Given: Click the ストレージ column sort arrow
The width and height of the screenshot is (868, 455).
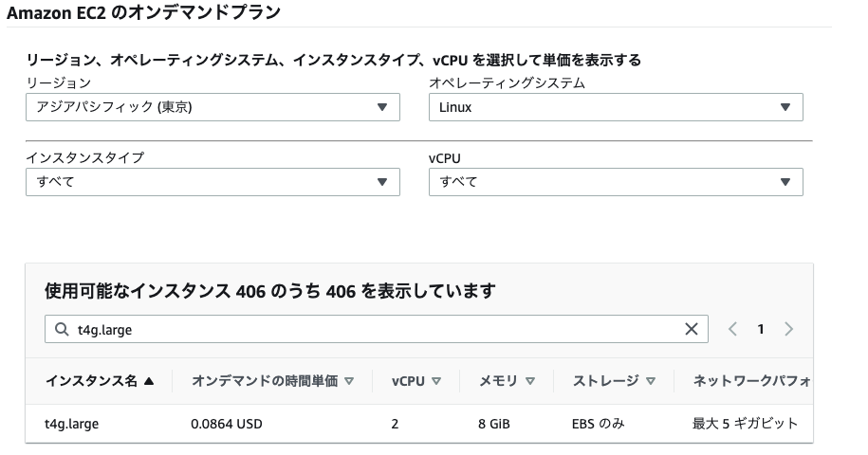Looking at the screenshot, I should [651, 381].
